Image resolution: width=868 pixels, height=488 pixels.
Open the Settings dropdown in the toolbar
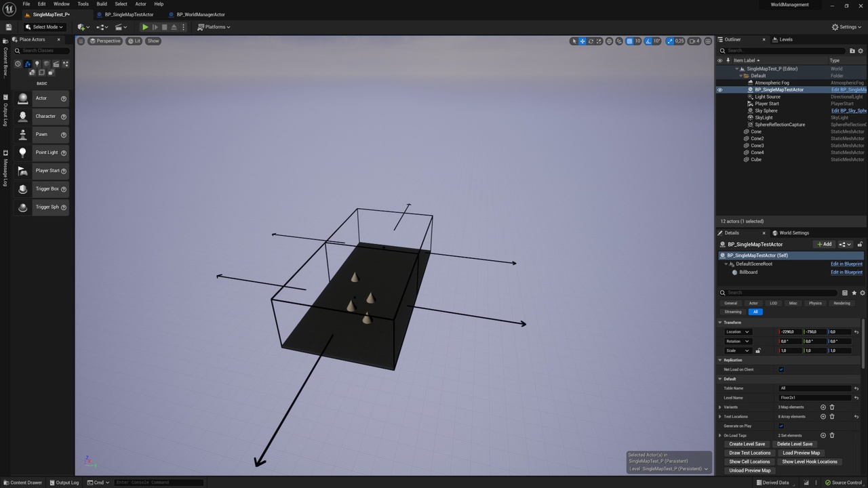click(847, 27)
